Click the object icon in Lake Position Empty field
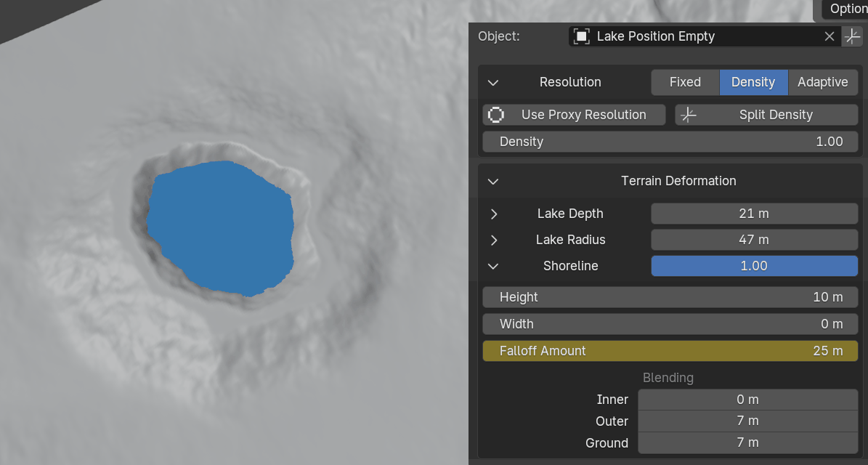Image resolution: width=868 pixels, height=465 pixels. [x=581, y=36]
